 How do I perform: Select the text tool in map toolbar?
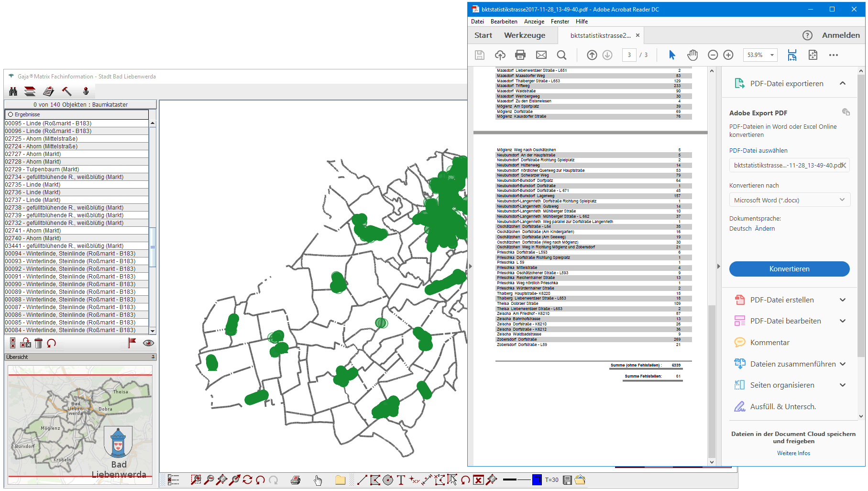pos(401,480)
